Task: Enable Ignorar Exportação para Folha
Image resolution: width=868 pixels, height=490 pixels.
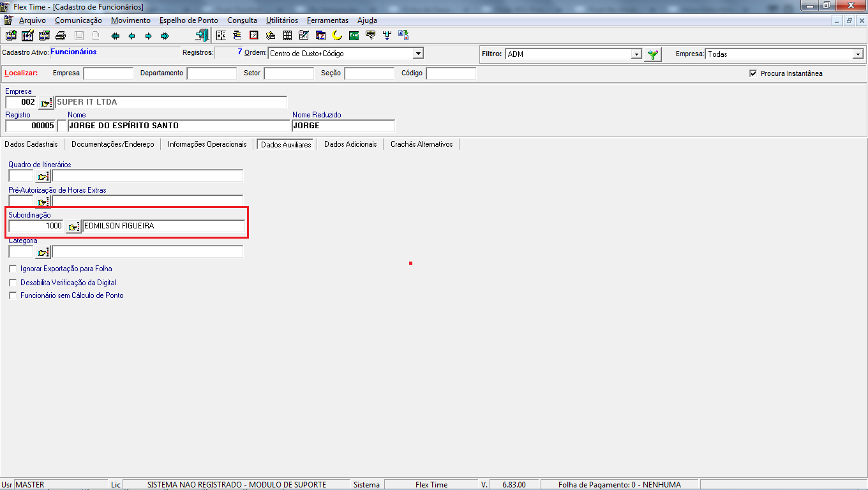Action: tap(13, 269)
